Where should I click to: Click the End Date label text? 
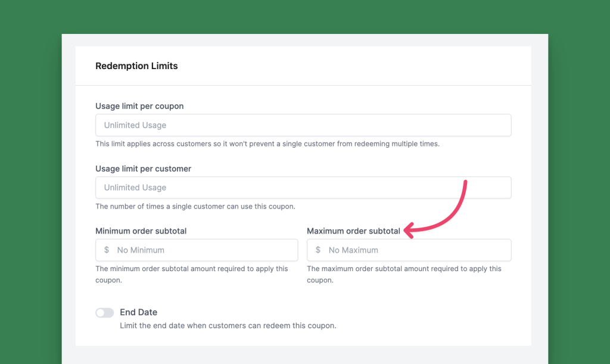138,312
